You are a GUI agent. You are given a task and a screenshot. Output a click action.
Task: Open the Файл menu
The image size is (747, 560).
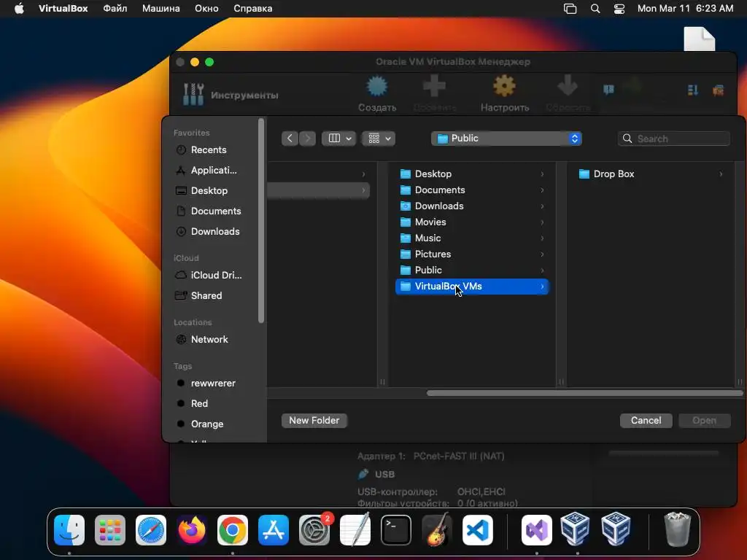tap(115, 9)
